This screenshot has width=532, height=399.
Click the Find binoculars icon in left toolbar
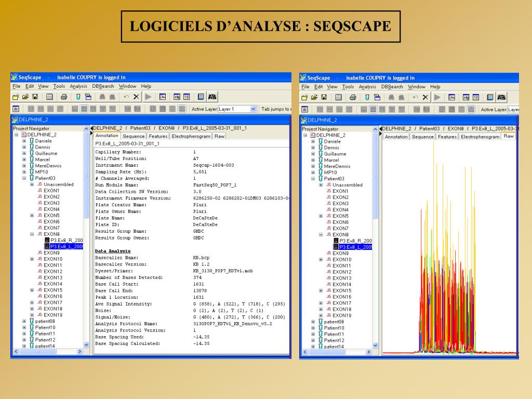coord(102,97)
